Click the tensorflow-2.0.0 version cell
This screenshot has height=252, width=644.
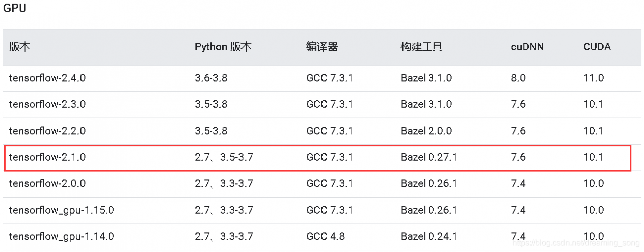coord(47,183)
